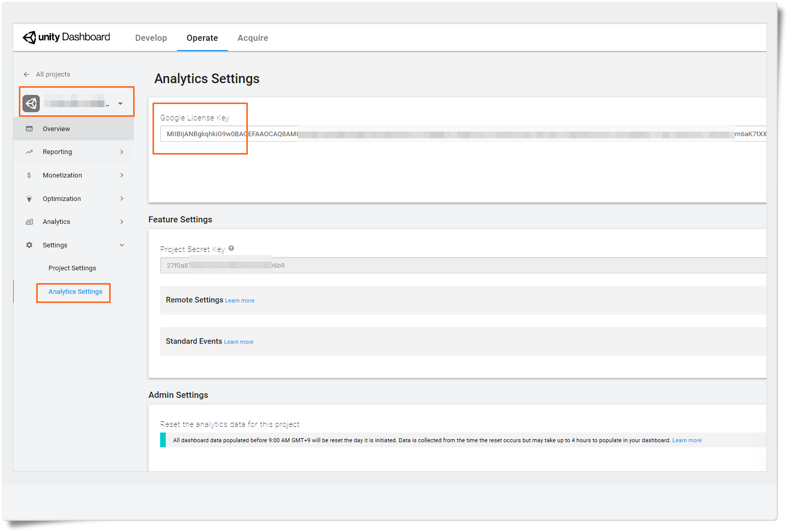Collapse the Settings submenu chevron
The height and width of the screenshot is (532, 789).
(x=122, y=245)
